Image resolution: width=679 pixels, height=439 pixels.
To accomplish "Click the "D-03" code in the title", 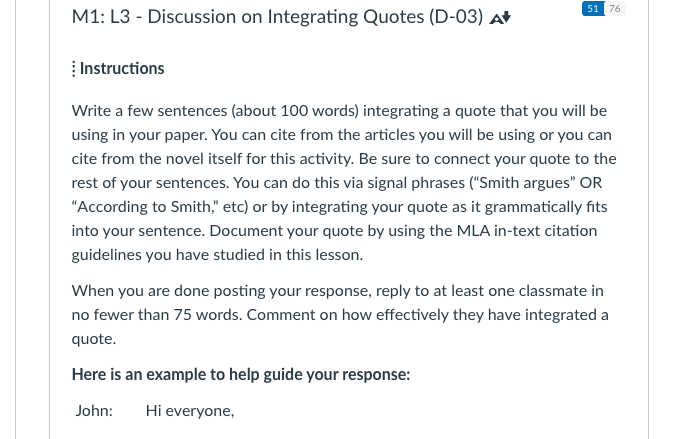I will (x=456, y=17).
